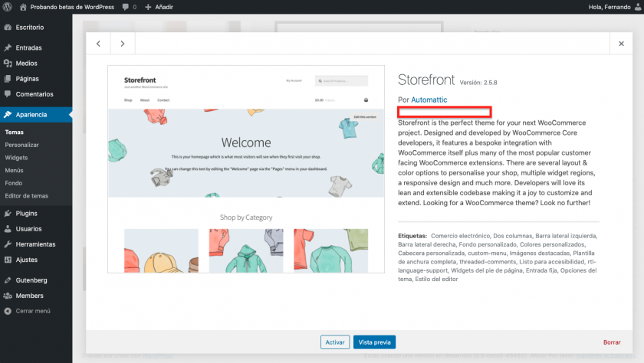Select Personalizar in the Apariencia submenu

tap(21, 145)
